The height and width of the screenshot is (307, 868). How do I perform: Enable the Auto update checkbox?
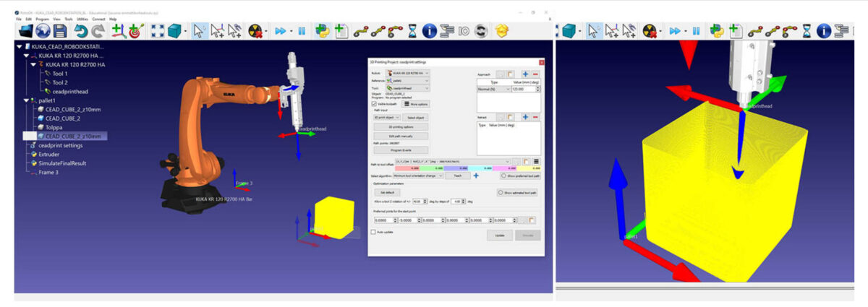click(x=373, y=232)
